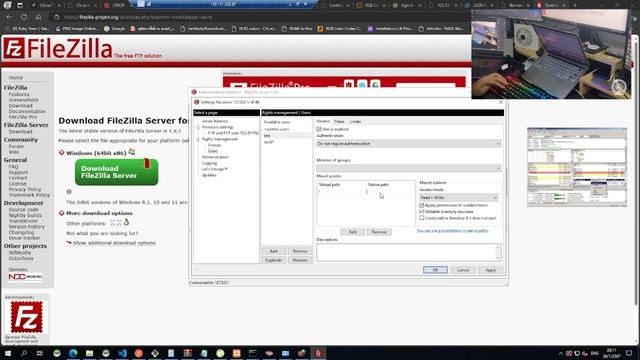The width and height of the screenshot is (640, 360).
Task: Click Add button under mount points
Action: (353, 232)
